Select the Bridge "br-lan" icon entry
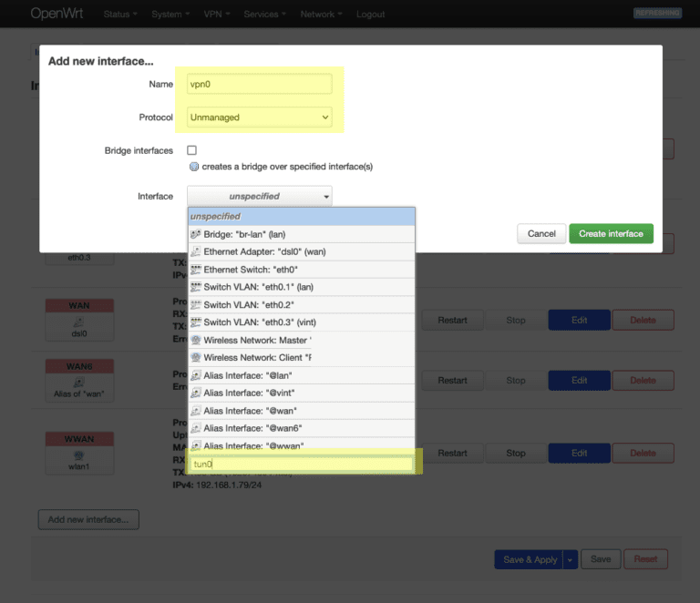Screen dimensions: 700x603 click(x=196, y=234)
